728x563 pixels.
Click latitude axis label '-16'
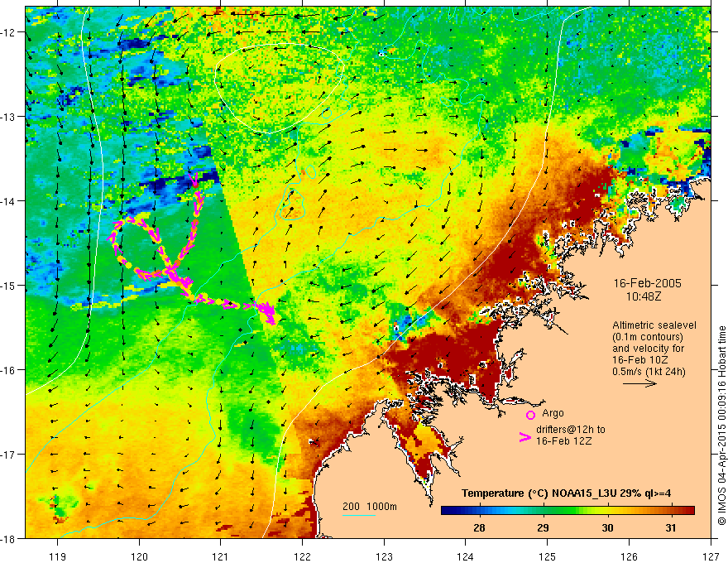(x=10, y=370)
